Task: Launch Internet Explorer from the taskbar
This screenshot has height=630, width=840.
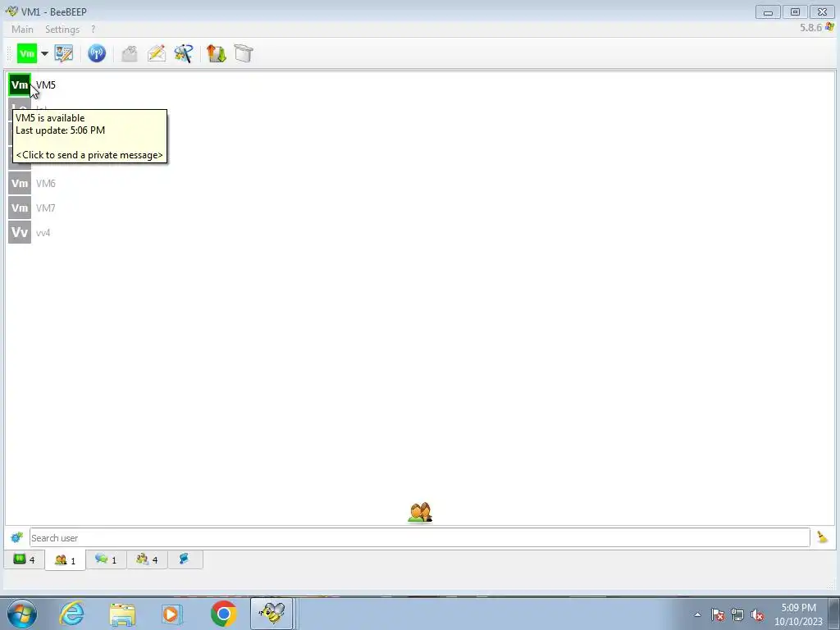Action: point(71,614)
